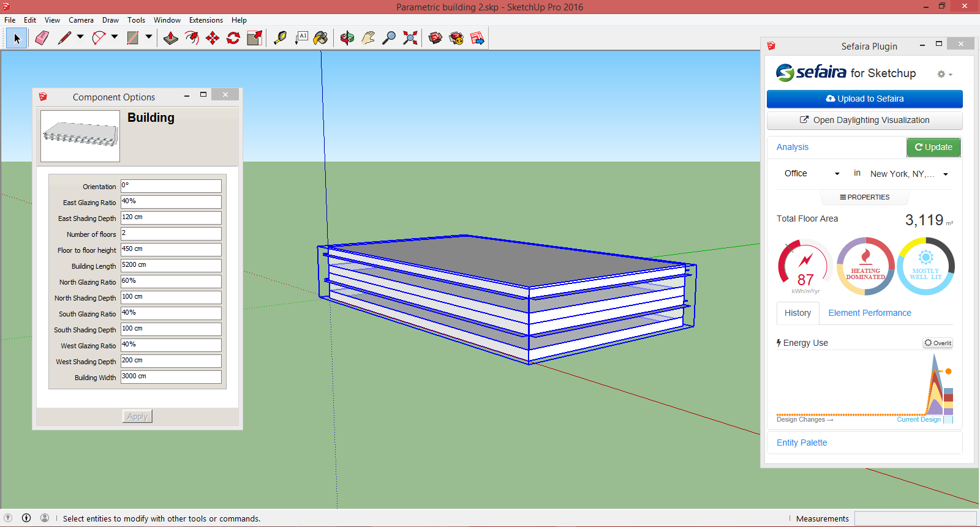Select the Orbit tool
Screen dimensions: 980x527
point(347,39)
